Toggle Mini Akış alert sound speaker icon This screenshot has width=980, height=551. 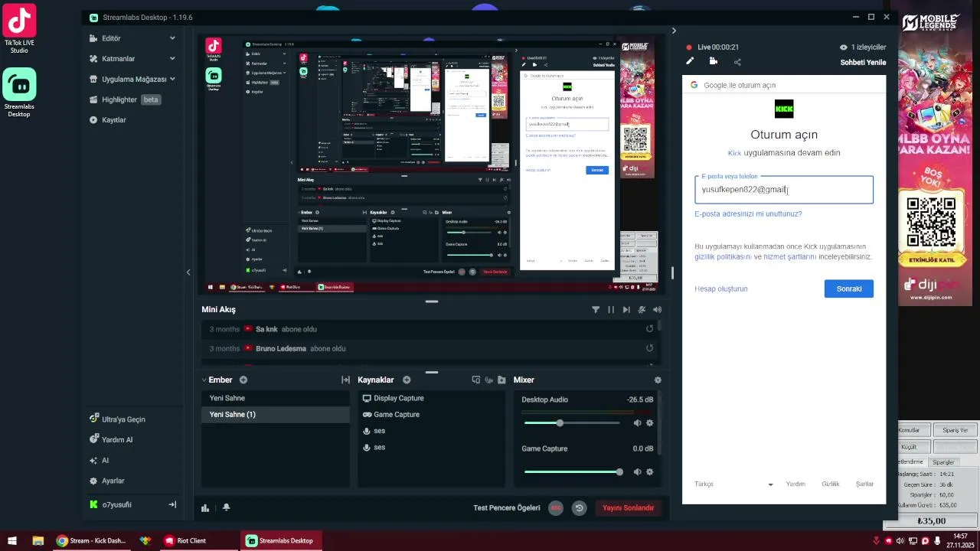[657, 310]
